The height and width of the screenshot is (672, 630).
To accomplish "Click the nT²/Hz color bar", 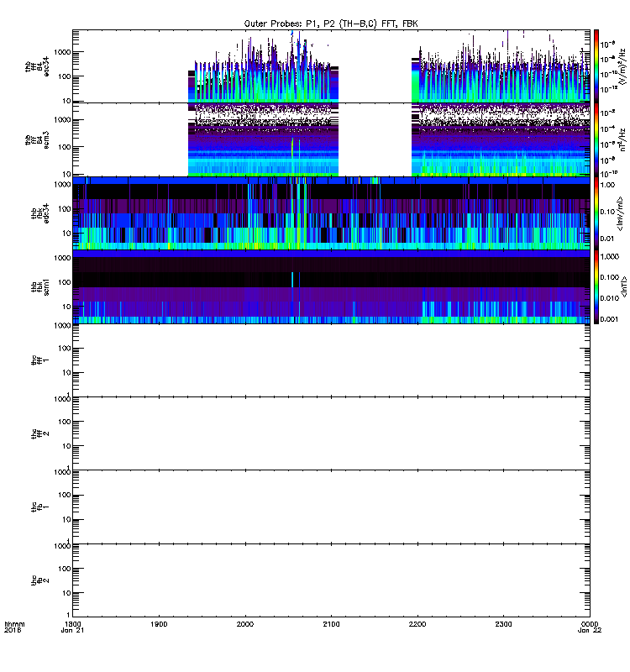I will (596, 139).
